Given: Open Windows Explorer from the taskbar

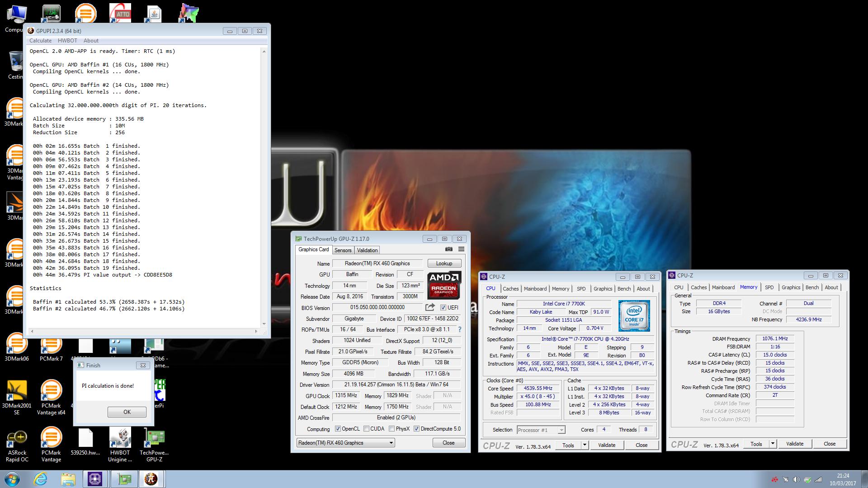Looking at the screenshot, I should tap(68, 479).
